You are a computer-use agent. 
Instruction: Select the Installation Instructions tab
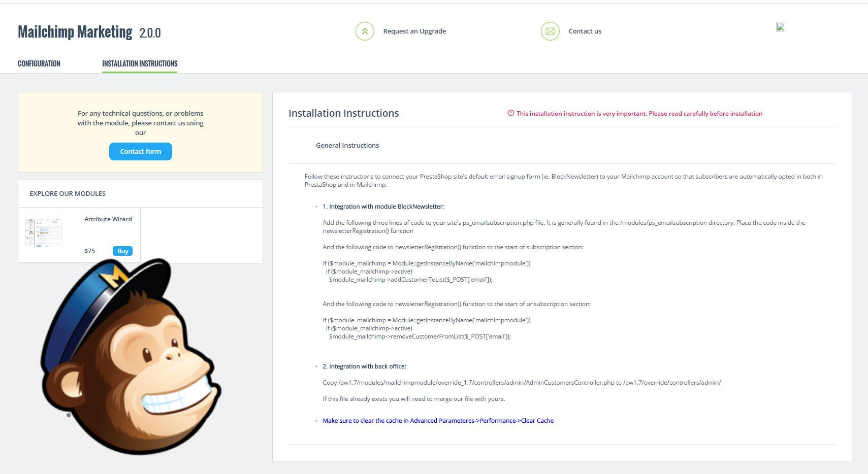140,63
